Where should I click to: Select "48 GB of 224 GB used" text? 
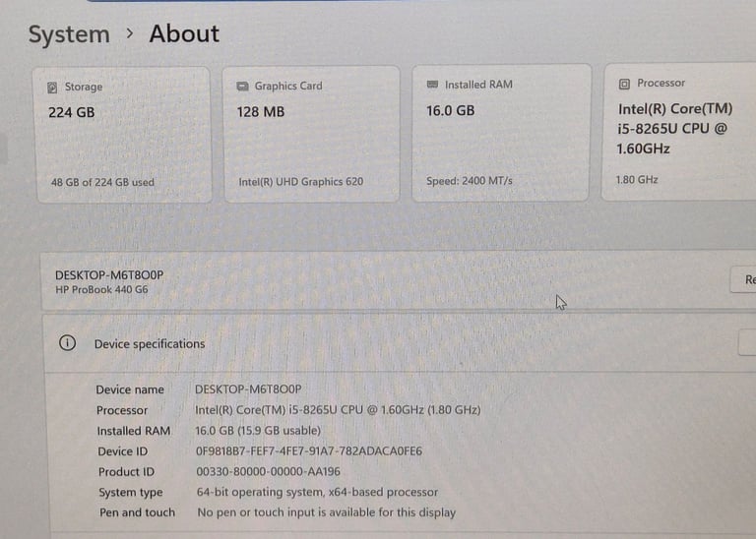pos(102,182)
